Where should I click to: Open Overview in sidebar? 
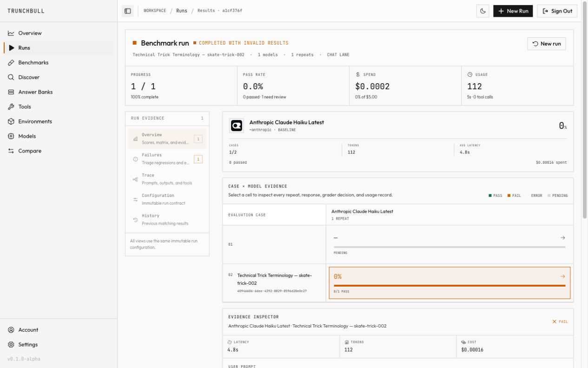(58, 33)
